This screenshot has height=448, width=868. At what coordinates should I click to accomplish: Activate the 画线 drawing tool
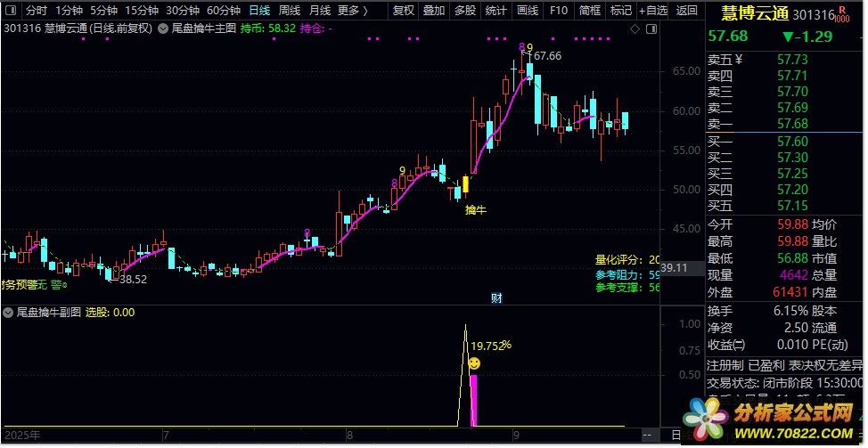pyautogui.click(x=528, y=11)
